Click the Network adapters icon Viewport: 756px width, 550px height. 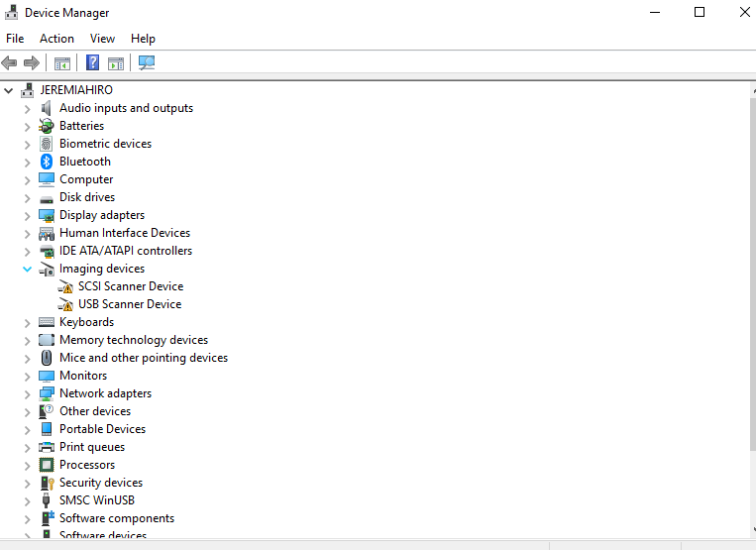pyautogui.click(x=47, y=393)
